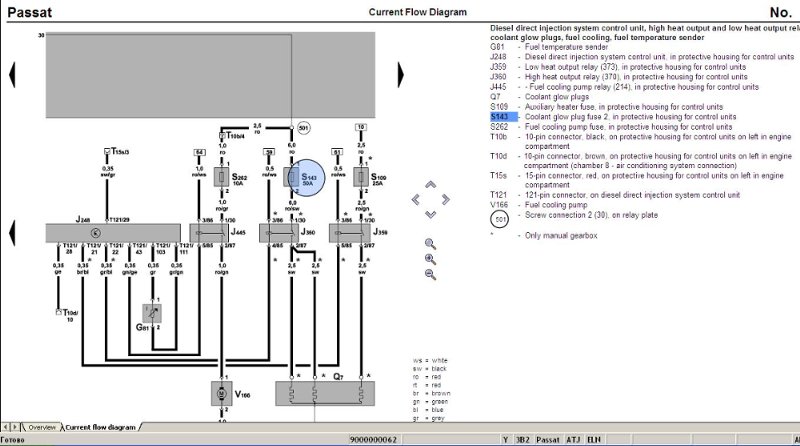The height and width of the screenshot is (446, 800).
Task: Pan the diagram right with the right chevron
Action: coord(445,200)
